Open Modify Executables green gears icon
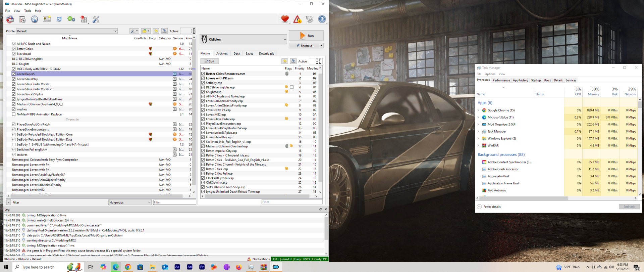The width and height of the screenshot is (644, 272). coord(71,19)
